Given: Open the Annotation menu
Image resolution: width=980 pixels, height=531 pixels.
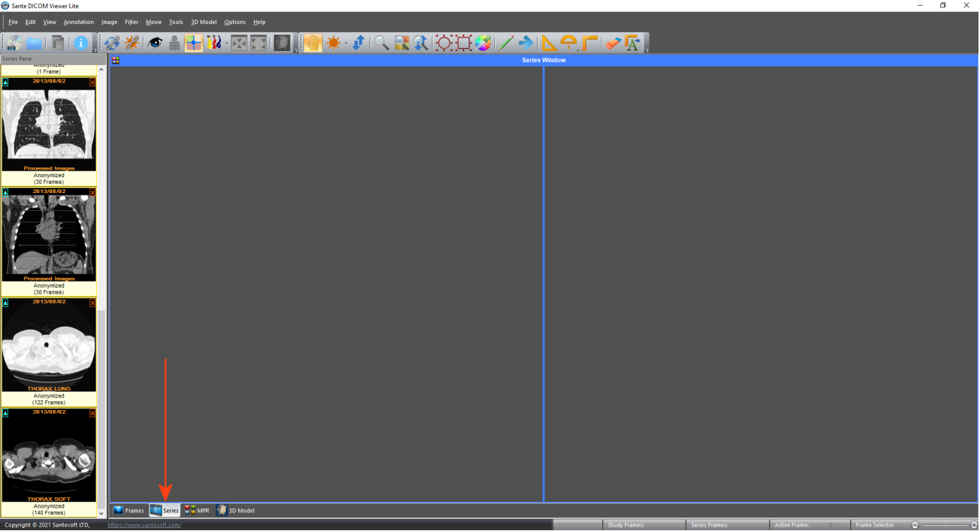Looking at the screenshot, I should [x=79, y=22].
